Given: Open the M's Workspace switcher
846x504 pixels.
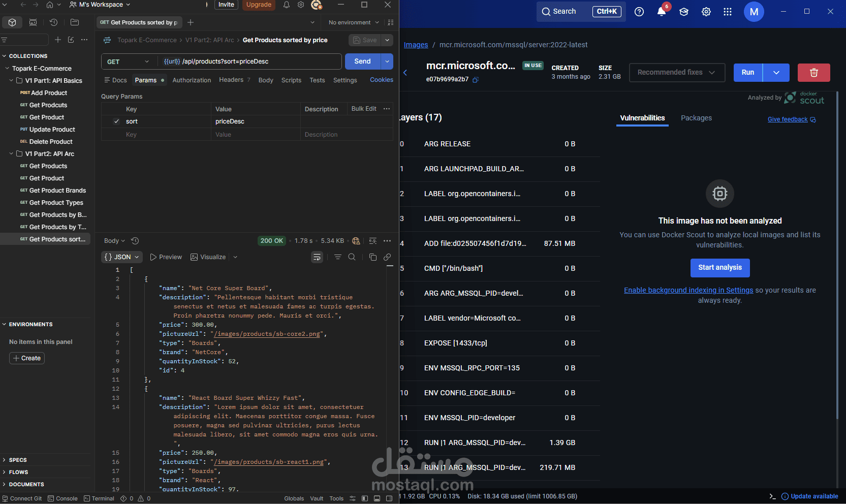Looking at the screenshot, I should 100,5.
